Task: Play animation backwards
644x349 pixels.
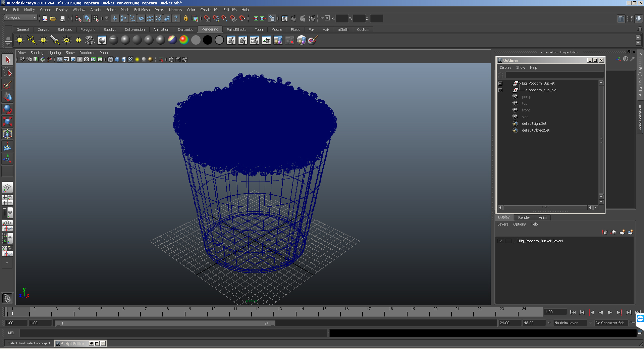Action: pos(601,312)
